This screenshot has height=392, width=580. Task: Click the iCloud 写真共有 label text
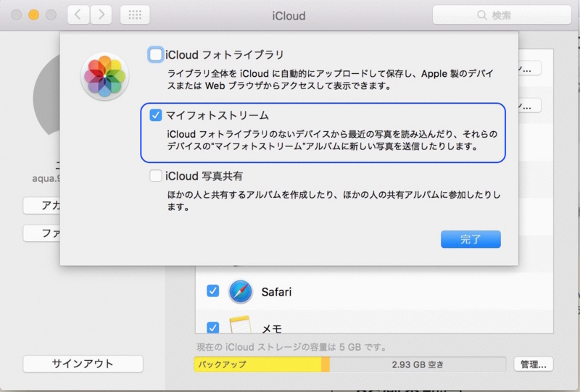pyautogui.click(x=204, y=176)
